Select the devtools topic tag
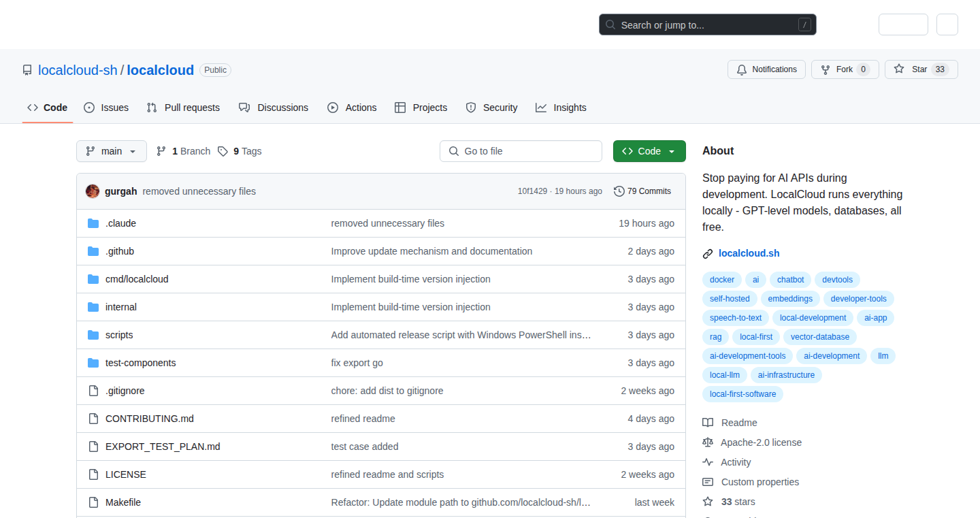The width and height of the screenshot is (980, 518). pyautogui.click(x=837, y=280)
